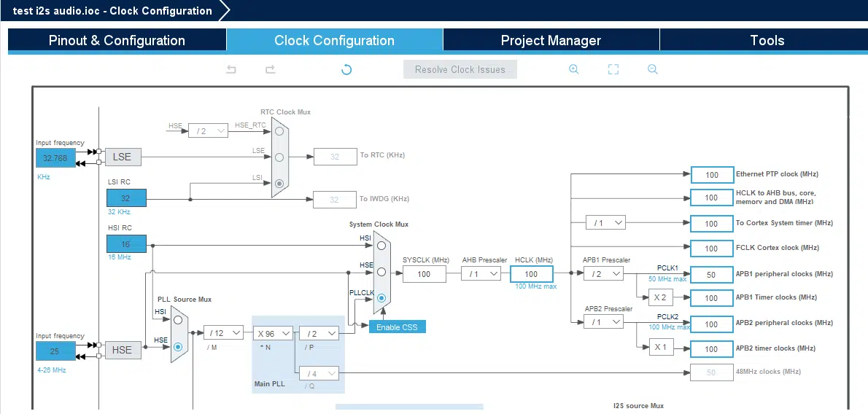The height and width of the screenshot is (414, 868).
Task: Select HSE_RTC in RTC Clock Mux
Action: pos(279,131)
